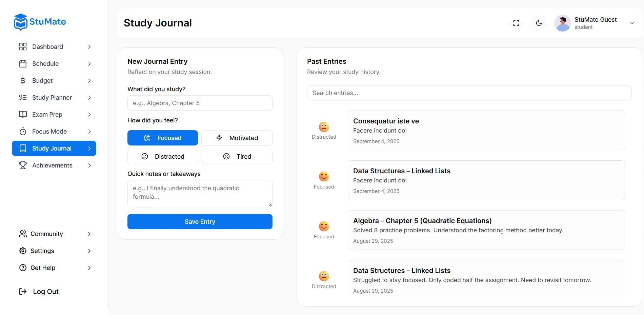Expand the Schedule menu chevron
The image size is (644, 315).
[89, 64]
